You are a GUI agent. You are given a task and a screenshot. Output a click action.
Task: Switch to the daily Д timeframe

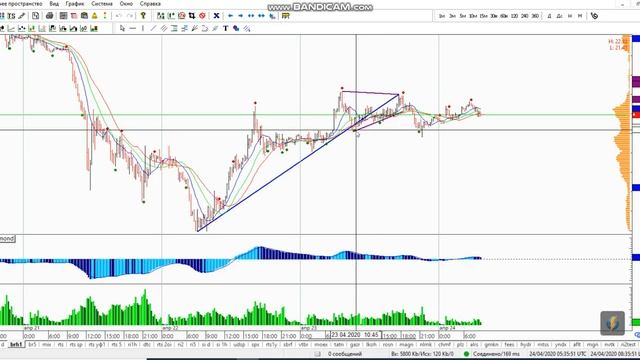click(549, 16)
